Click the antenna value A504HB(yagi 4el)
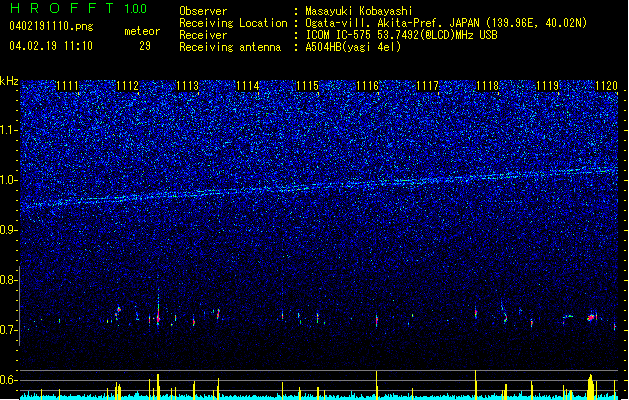Viewport: 629px width, 400px height. (353, 47)
